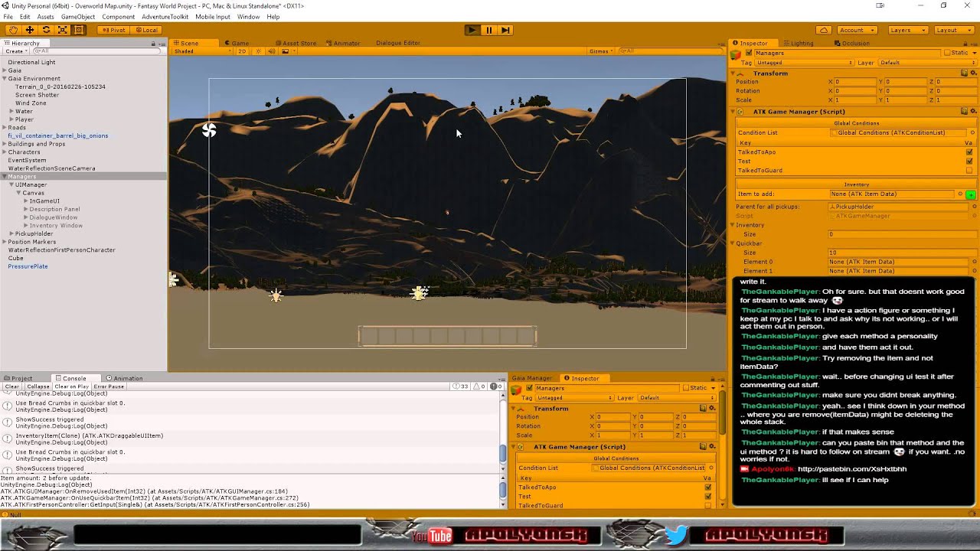
Task: Open the GameObject menu
Action: coord(78,17)
